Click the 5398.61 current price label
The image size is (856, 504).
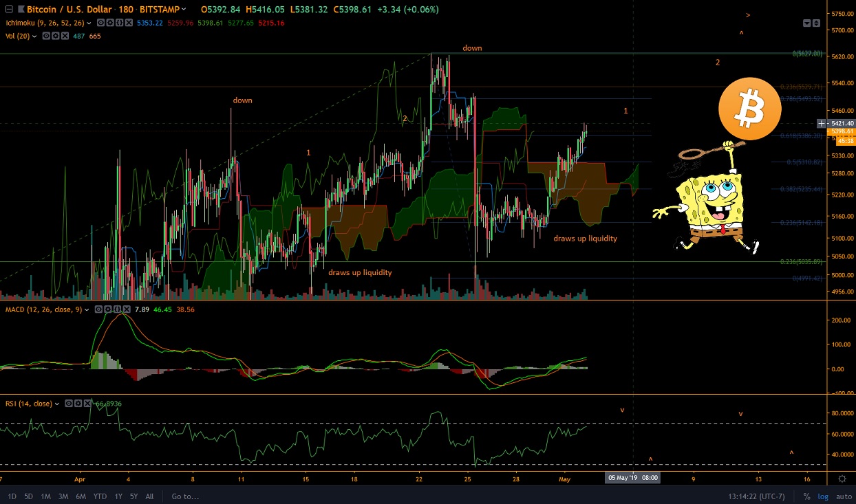tap(843, 131)
